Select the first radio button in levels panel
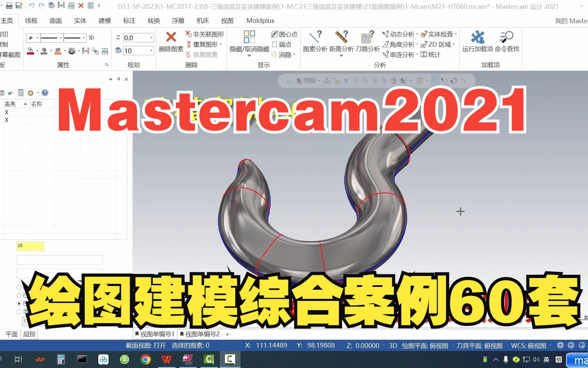This screenshot has width=588, height=368. [x=19, y=287]
